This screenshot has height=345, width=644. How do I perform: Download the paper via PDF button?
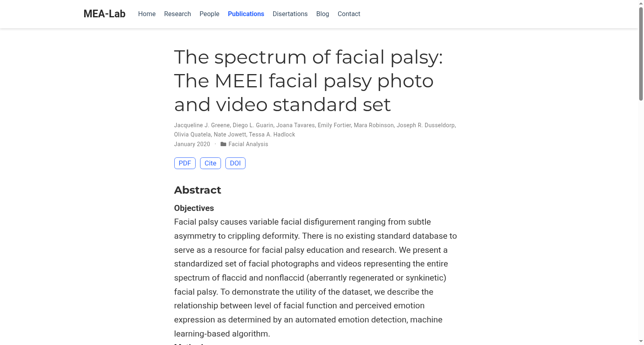tap(185, 163)
